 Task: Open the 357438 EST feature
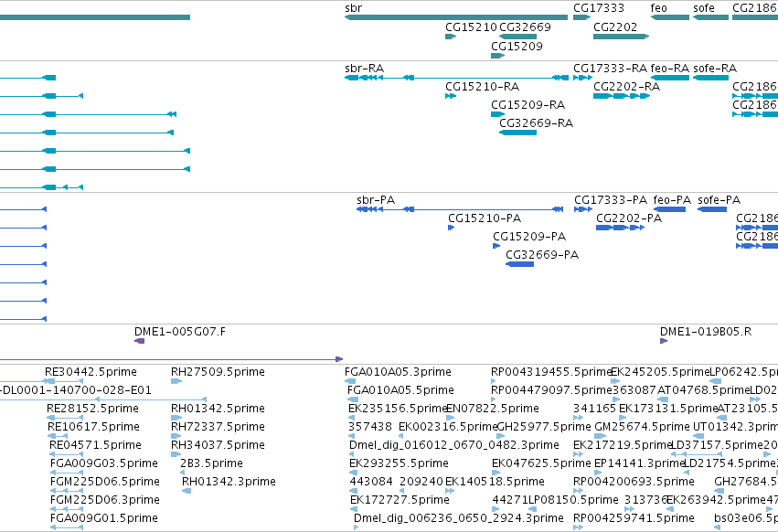[x=353, y=436]
